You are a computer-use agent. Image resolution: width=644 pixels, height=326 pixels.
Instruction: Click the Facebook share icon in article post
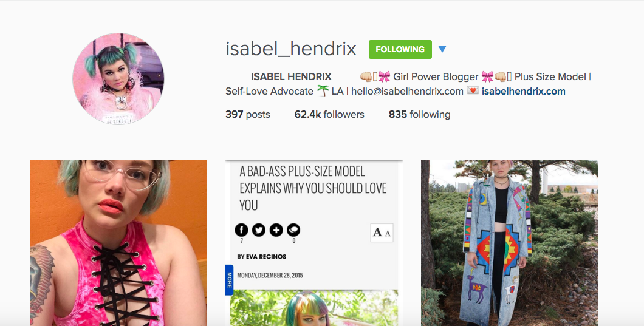[x=241, y=230]
